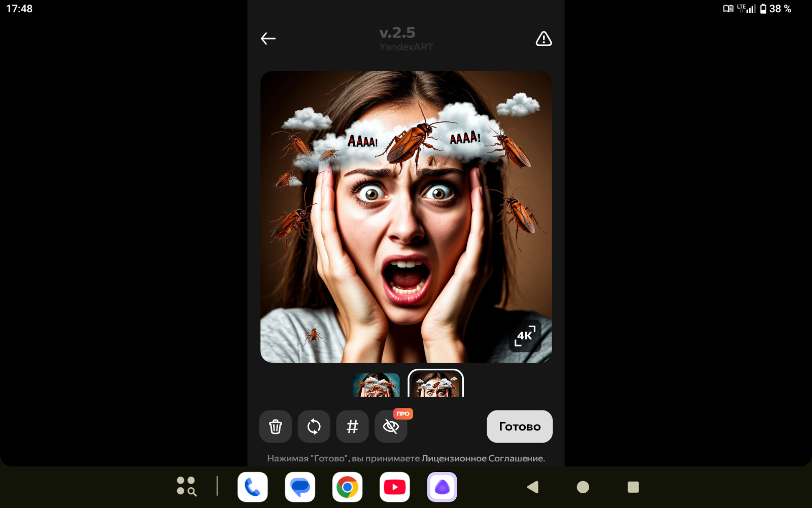Viewport: 812px width, 508px height.
Task: Tap the Android home button
Action: 583,487
